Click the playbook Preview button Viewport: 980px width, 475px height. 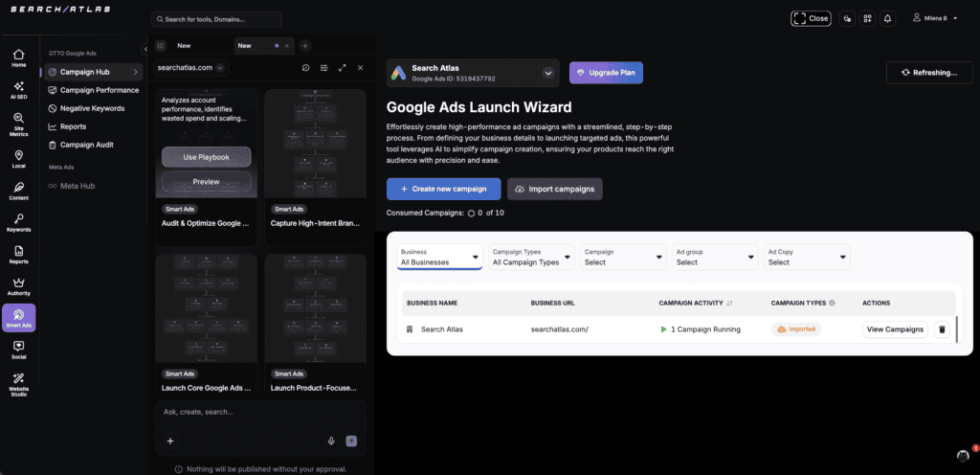pos(207,182)
